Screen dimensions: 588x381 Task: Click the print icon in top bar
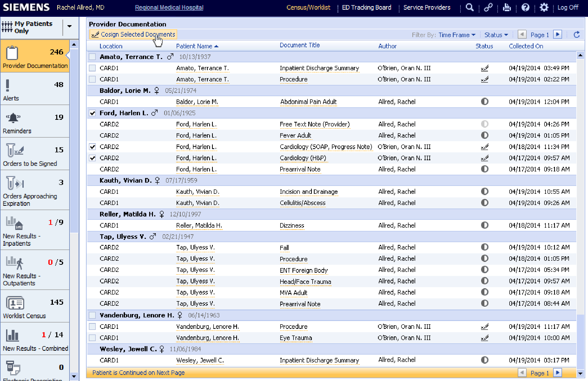tap(507, 7)
